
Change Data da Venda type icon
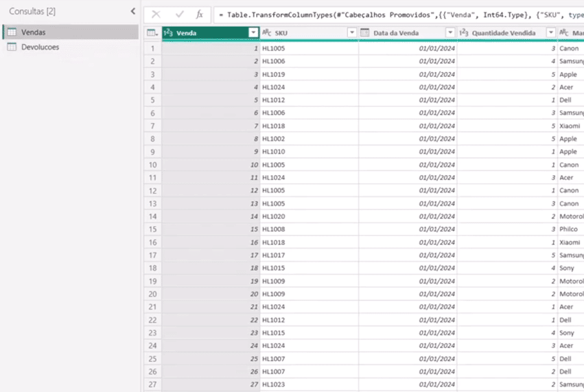click(x=365, y=33)
